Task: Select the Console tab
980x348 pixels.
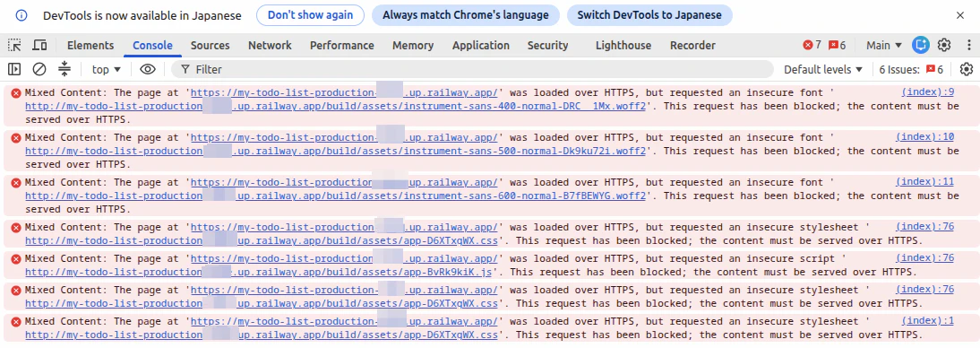Action: [x=152, y=45]
